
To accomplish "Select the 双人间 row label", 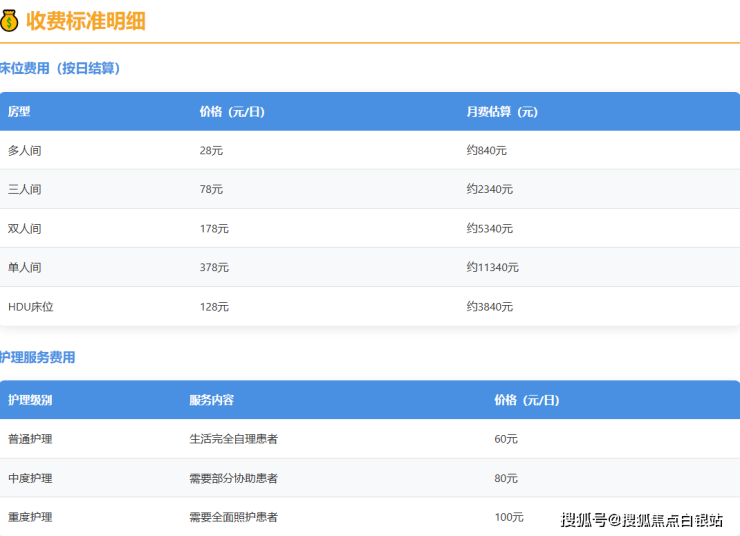I will pyautogui.click(x=24, y=228).
